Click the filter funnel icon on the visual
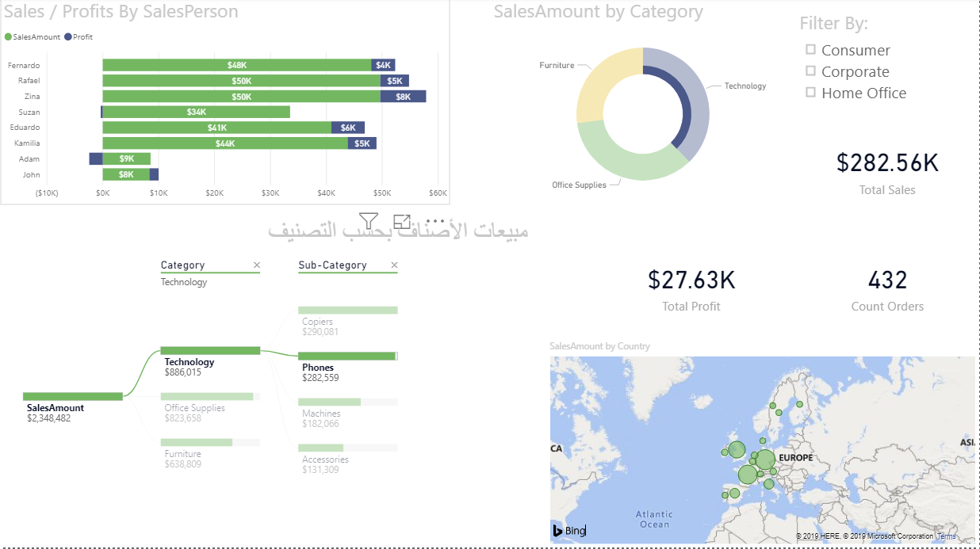The height and width of the screenshot is (549, 980). click(368, 221)
